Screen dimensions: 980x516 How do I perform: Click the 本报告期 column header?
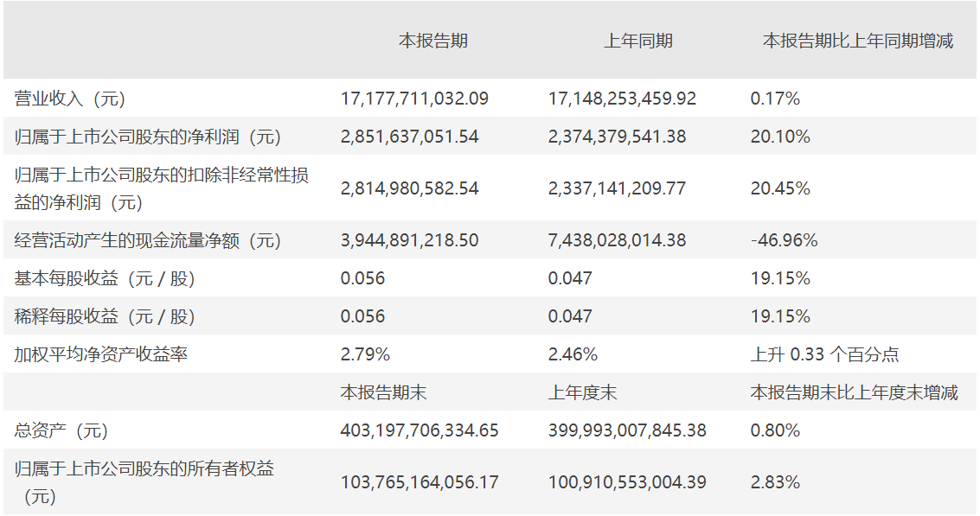tap(433, 41)
